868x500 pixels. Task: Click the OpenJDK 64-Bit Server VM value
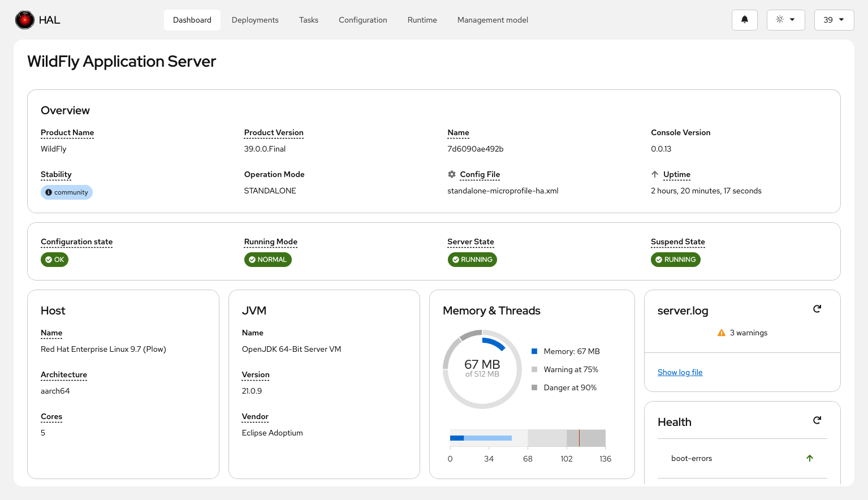click(292, 349)
